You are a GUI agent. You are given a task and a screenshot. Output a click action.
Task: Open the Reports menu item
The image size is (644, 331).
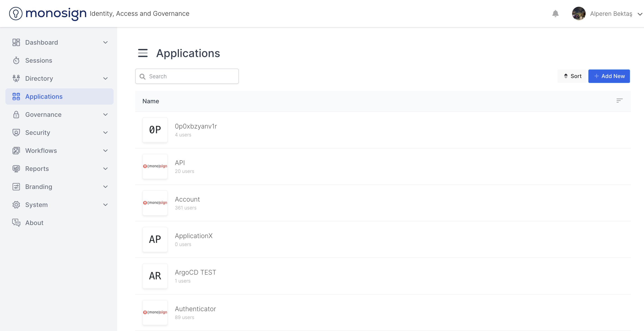click(37, 169)
